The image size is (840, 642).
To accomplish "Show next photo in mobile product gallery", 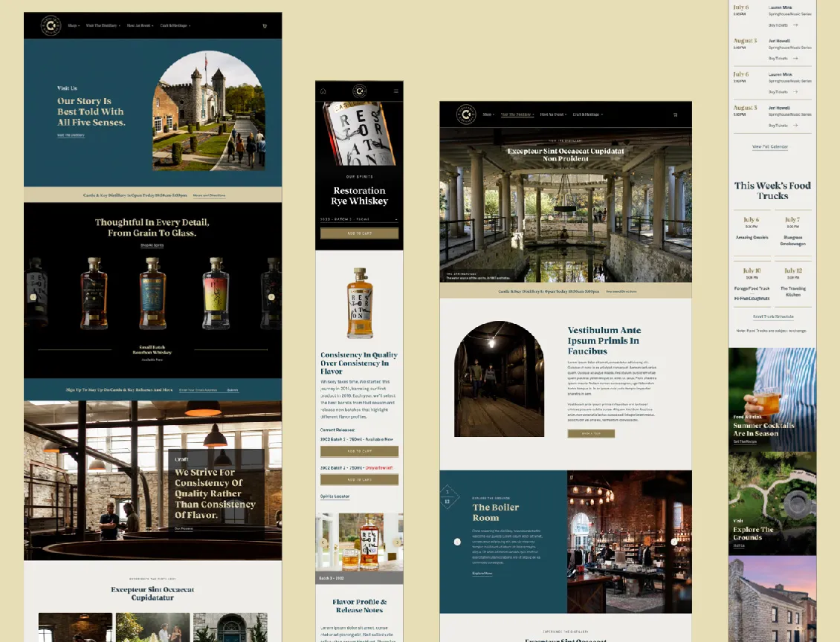I will pyautogui.click(x=396, y=542).
